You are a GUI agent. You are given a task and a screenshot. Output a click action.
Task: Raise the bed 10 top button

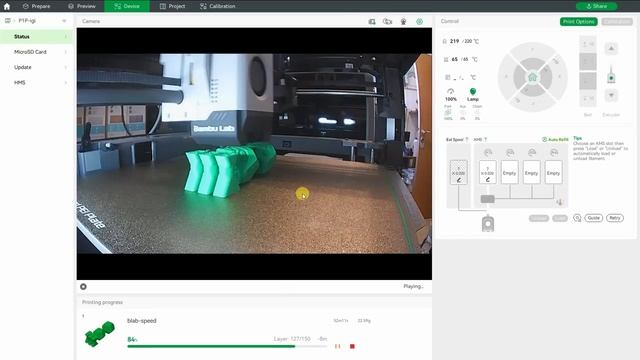click(588, 44)
